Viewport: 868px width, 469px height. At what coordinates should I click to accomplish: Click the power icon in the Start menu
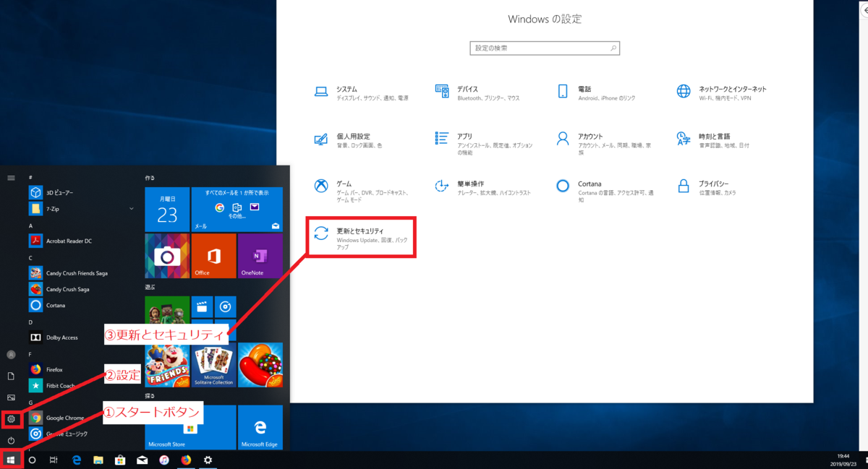click(11, 440)
